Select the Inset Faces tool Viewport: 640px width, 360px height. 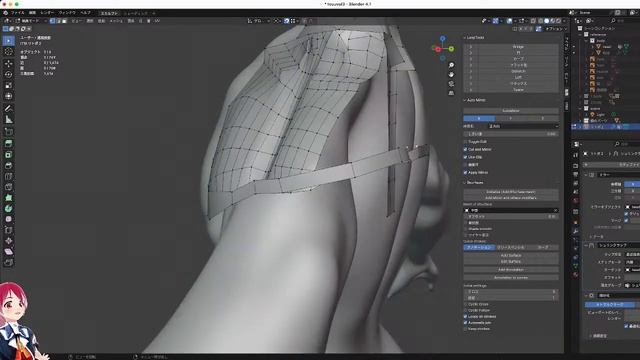click(9, 155)
